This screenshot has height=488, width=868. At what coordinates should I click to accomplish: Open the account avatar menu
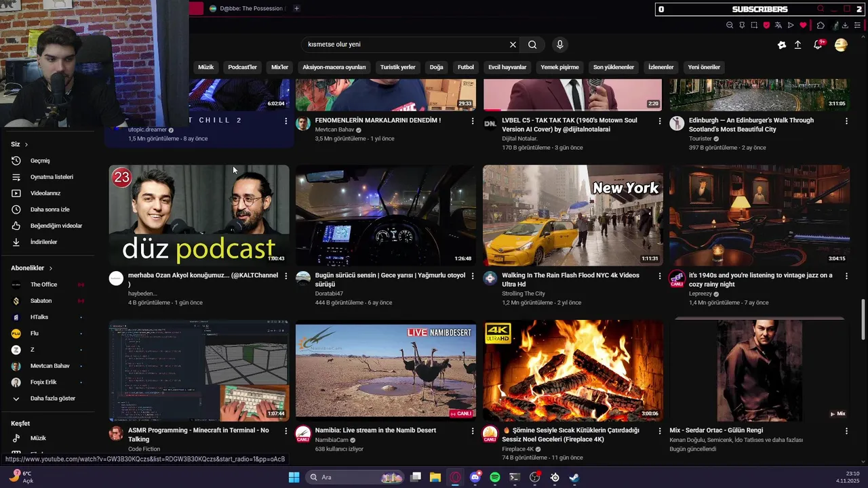841,45
